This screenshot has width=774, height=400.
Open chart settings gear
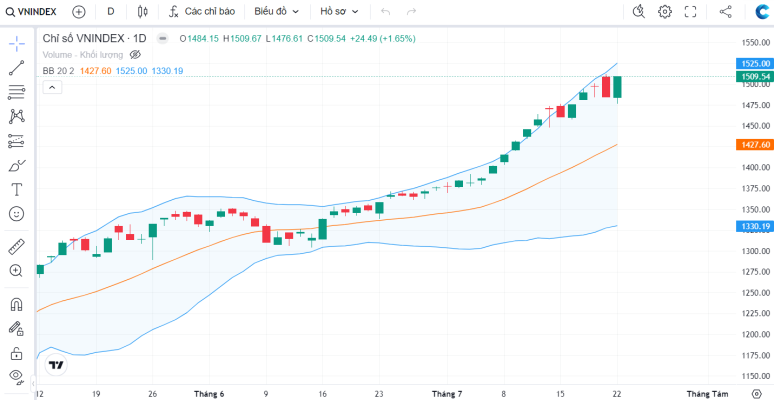[665, 12]
